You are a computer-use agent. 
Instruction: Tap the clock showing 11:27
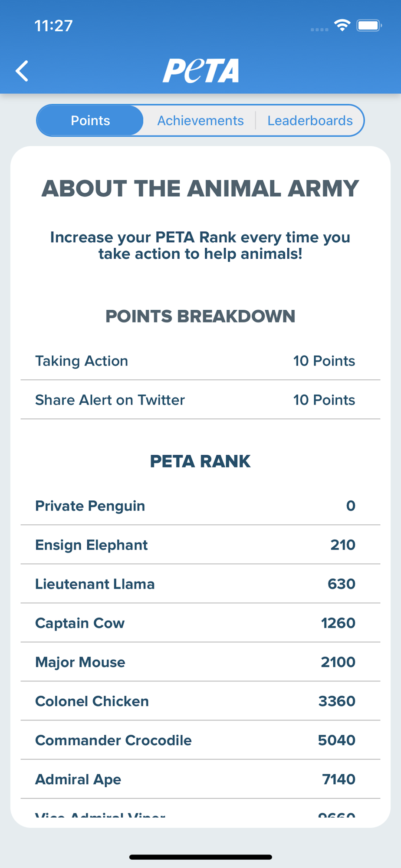point(54,26)
